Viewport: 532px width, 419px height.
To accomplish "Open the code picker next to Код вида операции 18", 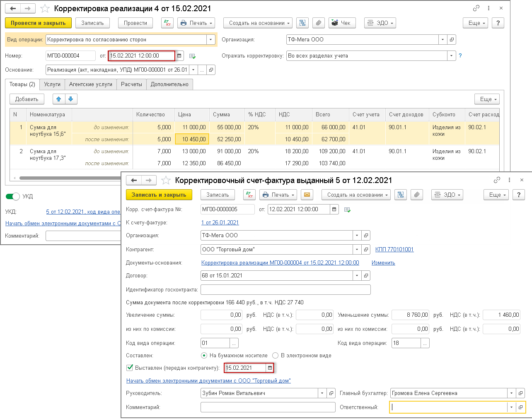I will (425, 343).
